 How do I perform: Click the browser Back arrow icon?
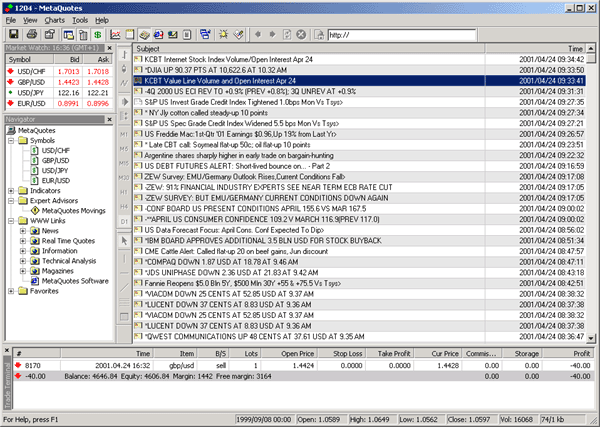tap(258, 35)
